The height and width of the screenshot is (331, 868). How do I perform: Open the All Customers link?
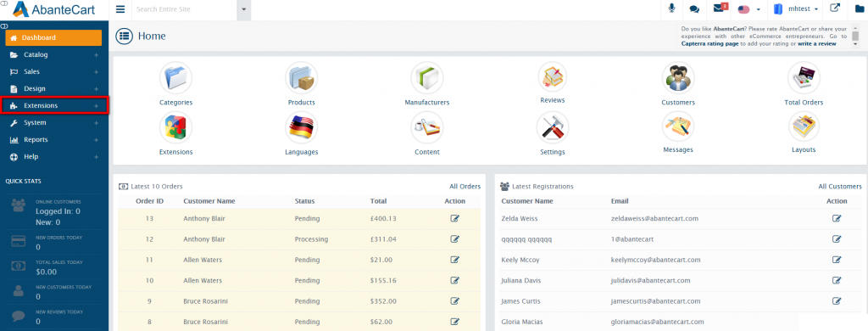[x=840, y=186]
